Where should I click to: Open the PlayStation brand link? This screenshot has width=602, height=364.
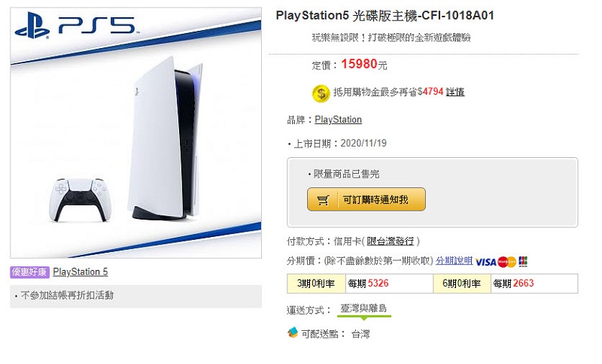tap(338, 120)
